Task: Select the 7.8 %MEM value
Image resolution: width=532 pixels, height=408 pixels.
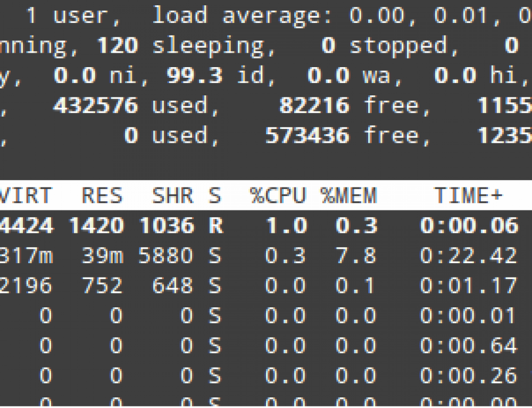Action: 356,256
